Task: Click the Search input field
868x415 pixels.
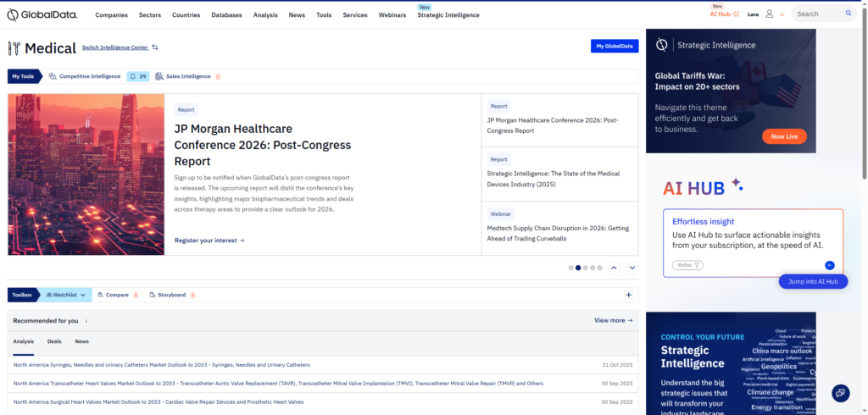Action: (818, 14)
